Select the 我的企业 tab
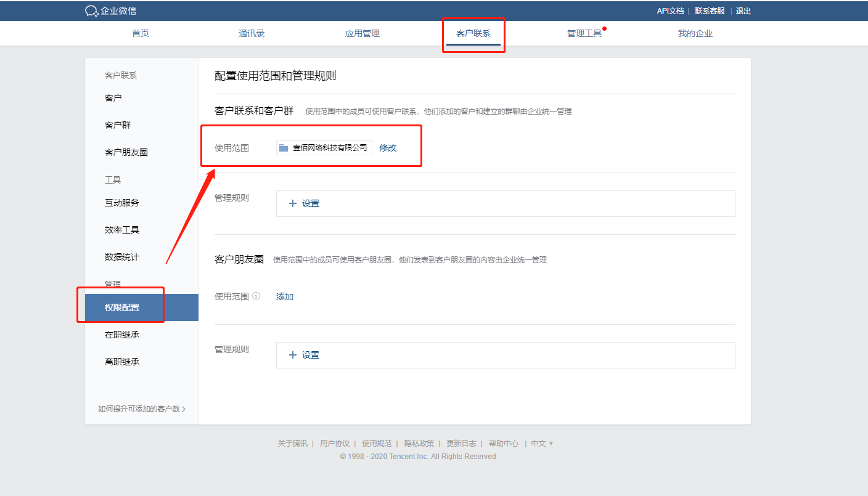Image resolution: width=868 pixels, height=496 pixels. point(695,33)
